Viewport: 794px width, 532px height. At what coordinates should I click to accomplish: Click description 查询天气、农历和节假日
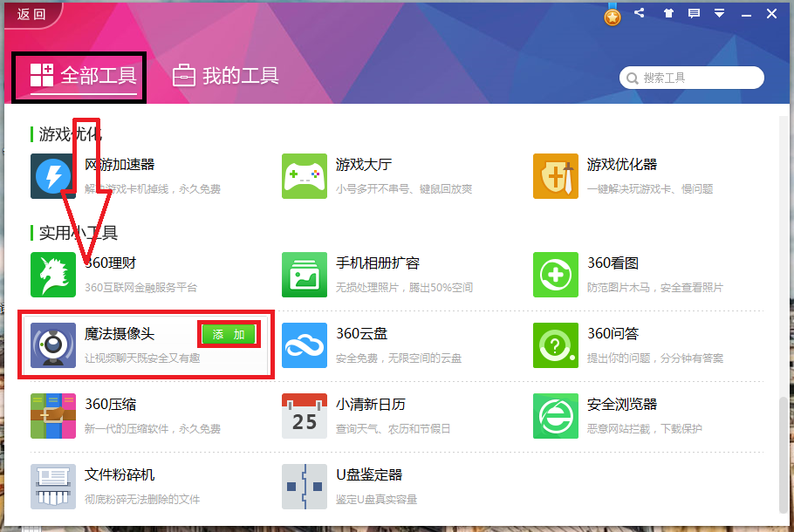(393, 429)
